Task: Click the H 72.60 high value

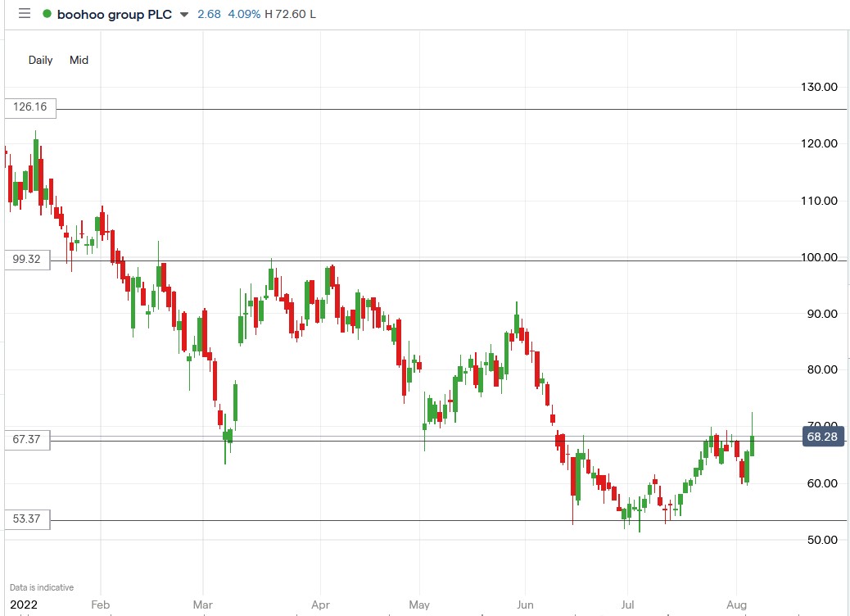Action: [288, 14]
